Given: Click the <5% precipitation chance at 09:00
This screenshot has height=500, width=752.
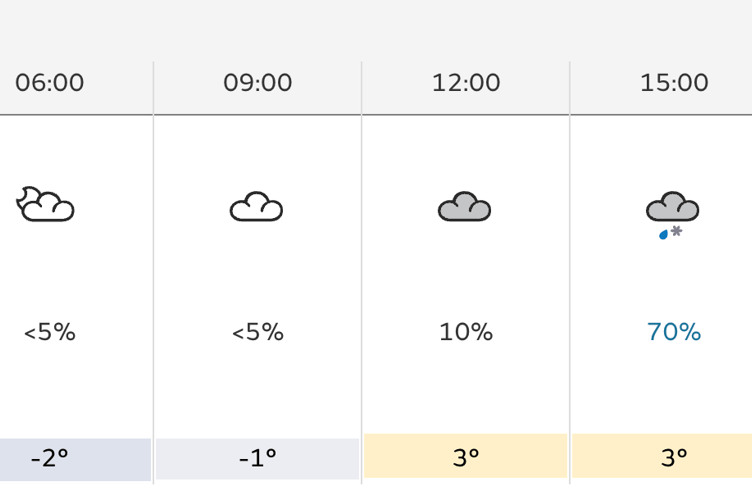Looking at the screenshot, I should pos(258,332).
